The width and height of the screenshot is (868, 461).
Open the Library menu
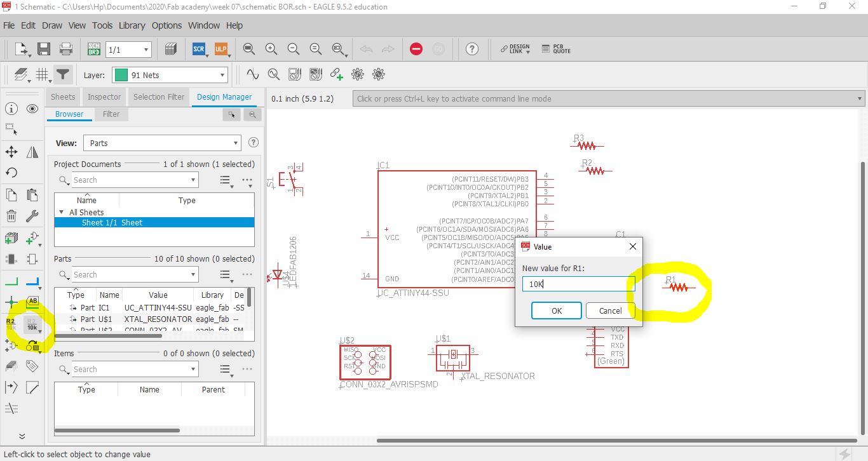click(x=132, y=25)
